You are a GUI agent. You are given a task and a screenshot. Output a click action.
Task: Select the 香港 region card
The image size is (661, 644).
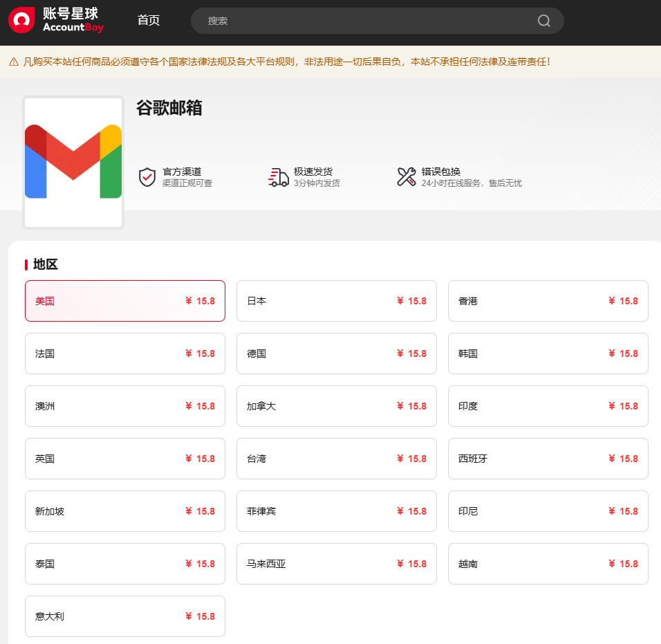[548, 301]
